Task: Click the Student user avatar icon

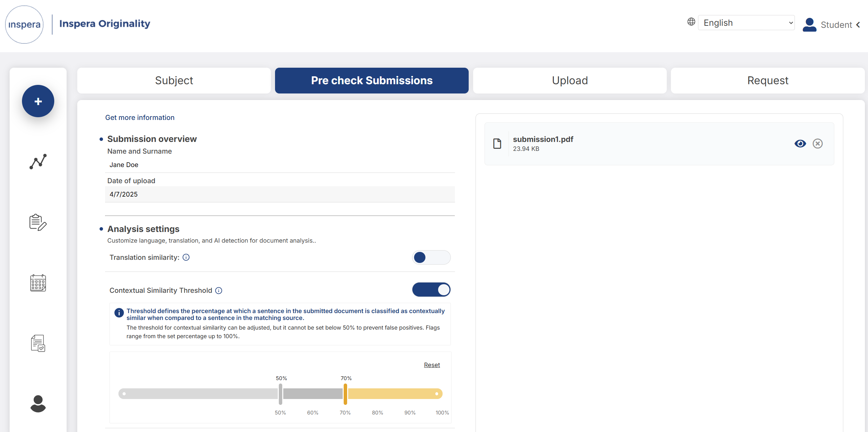Action: tap(809, 24)
